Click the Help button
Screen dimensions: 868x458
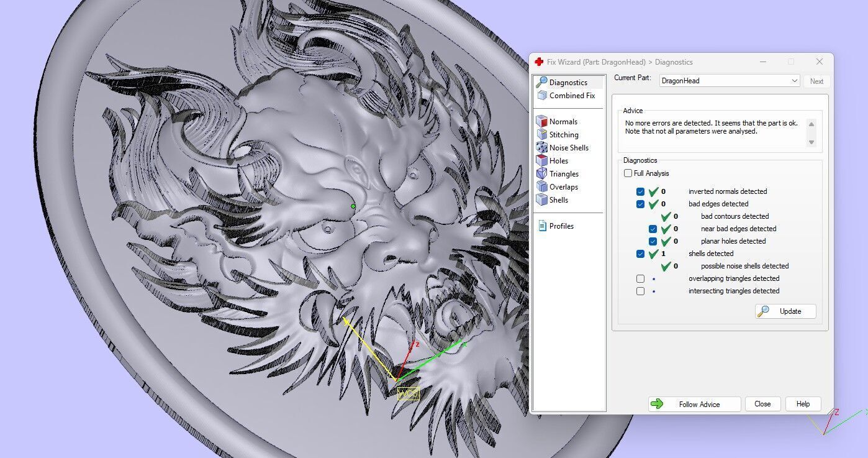[803, 404]
